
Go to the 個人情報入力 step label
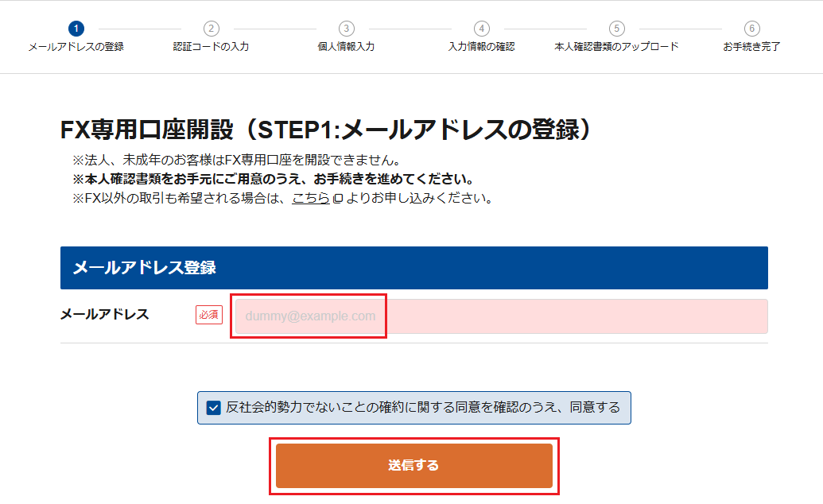point(346,47)
